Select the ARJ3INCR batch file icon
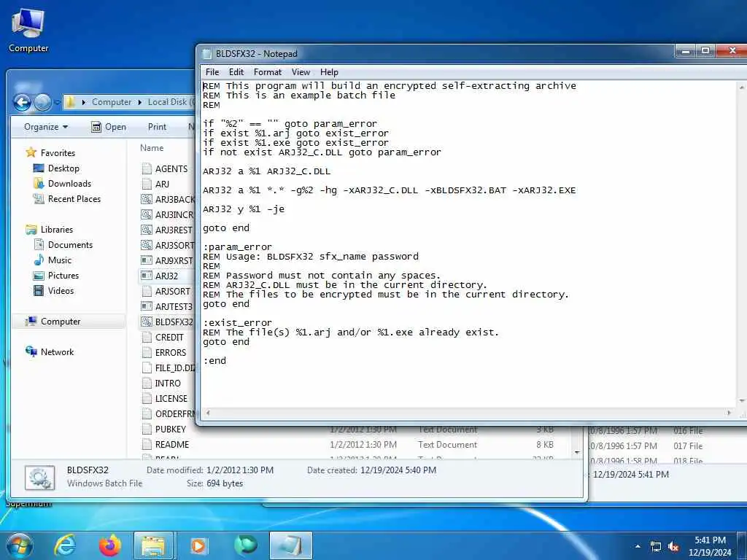Viewport: 747px width, 560px height. pyautogui.click(x=147, y=214)
